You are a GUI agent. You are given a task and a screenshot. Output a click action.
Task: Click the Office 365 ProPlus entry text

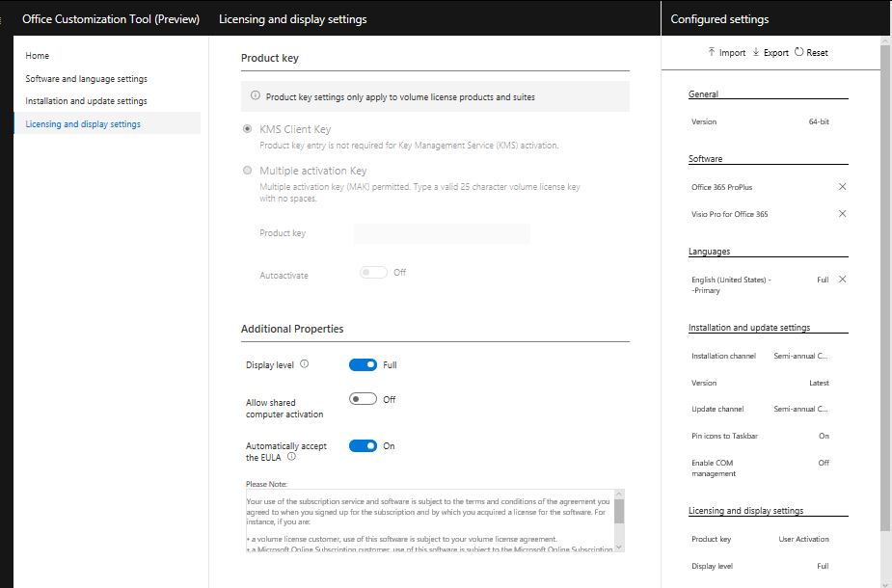tap(722, 187)
